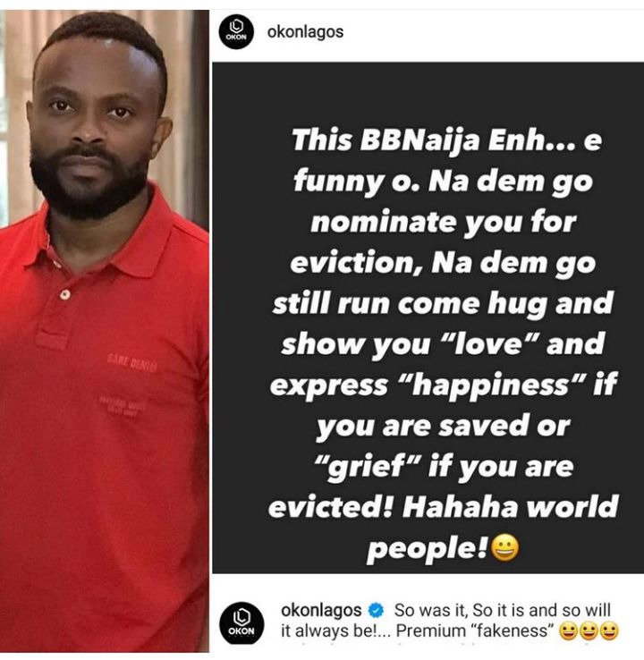Click the quoted word "grief" in post
Screen dimensions: 644x660
point(368,467)
